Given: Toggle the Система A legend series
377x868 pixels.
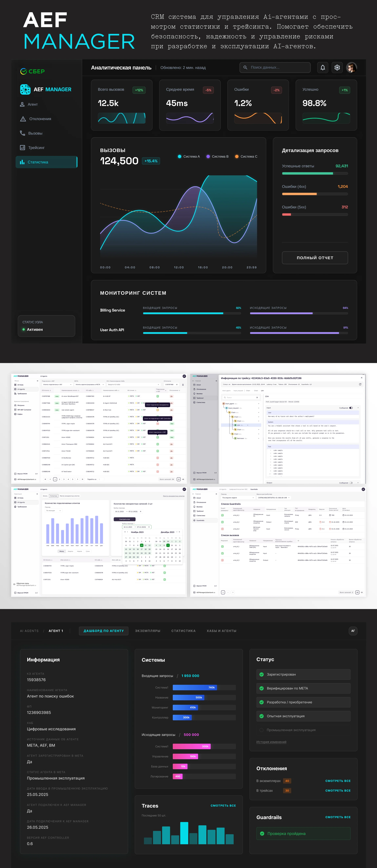Looking at the screenshot, I should click(x=189, y=156).
